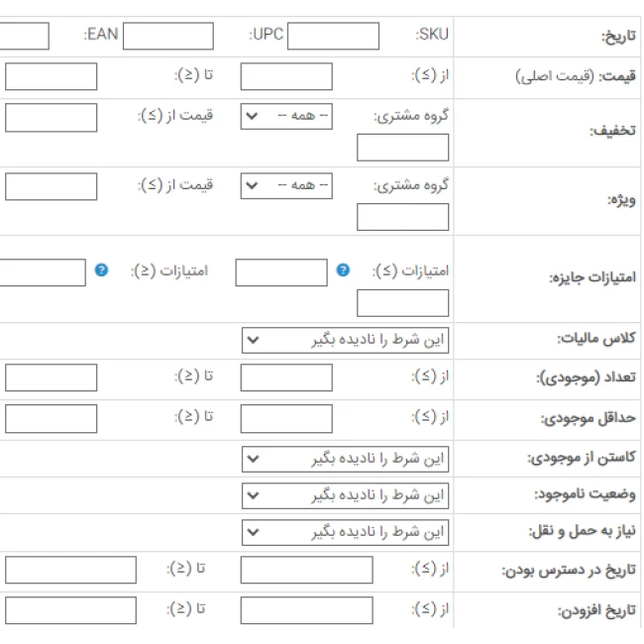Click help icon beside امتیازات (≥) label
This screenshot has width=644, height=644.
[x=101, y=269]
